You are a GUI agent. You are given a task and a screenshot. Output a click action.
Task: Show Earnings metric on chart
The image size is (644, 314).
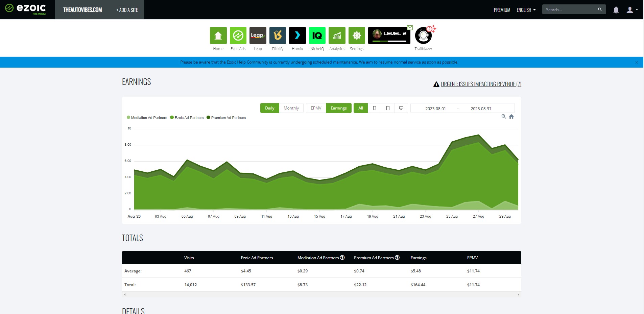(339, 108)
